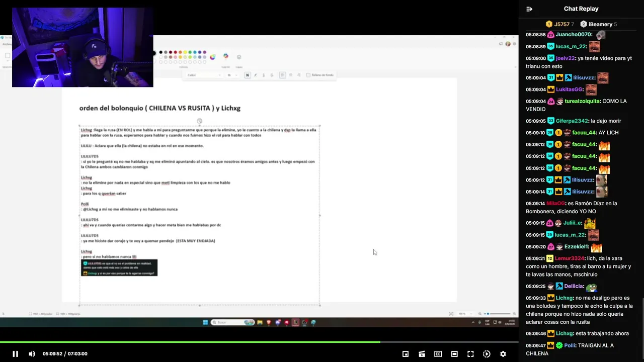Click the taskbar search box in the stream
644x362 pixels.
233,322
